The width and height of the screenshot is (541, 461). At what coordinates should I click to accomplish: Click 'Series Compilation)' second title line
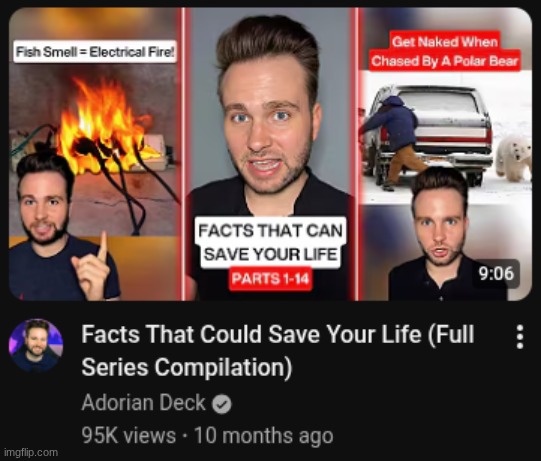pos(187,367)
